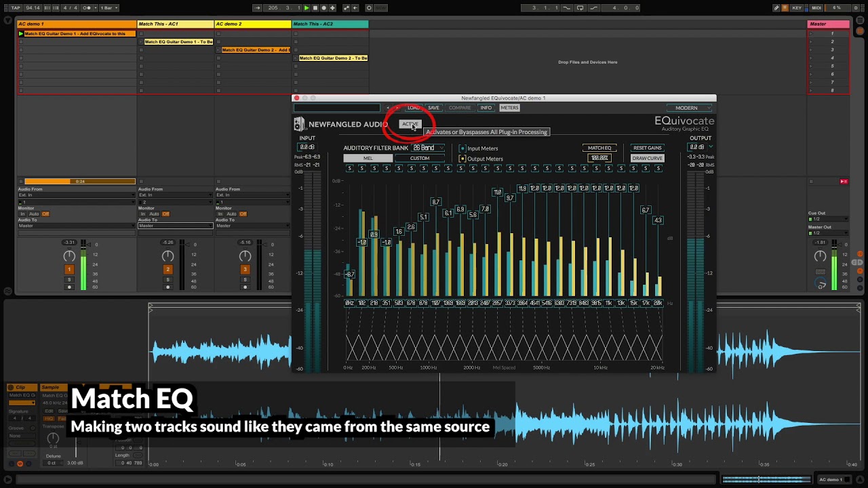
Task: Open AC demo 1 Audio From Ext. In dropdown
Action: [77, 195]
